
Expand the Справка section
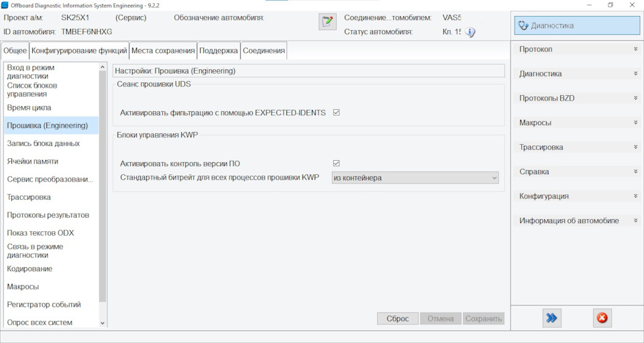pos(577,171)
